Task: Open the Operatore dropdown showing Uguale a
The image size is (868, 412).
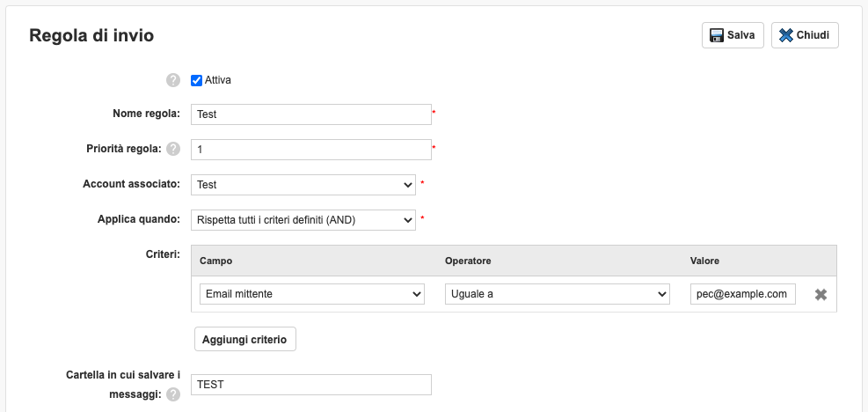Action: 558,294
